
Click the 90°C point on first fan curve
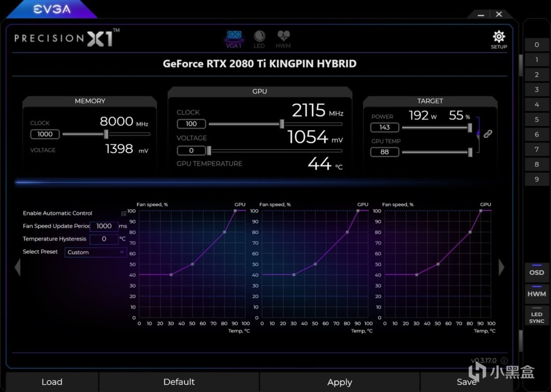tap(235, 211)
